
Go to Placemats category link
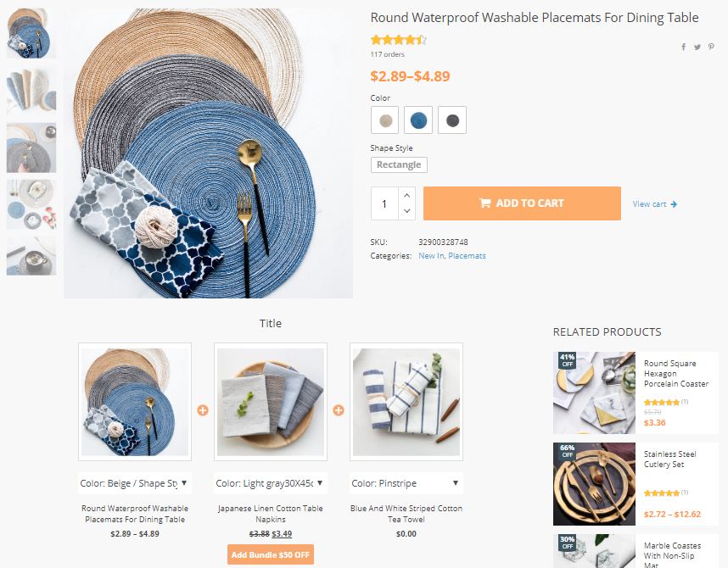tap(467, 256)
